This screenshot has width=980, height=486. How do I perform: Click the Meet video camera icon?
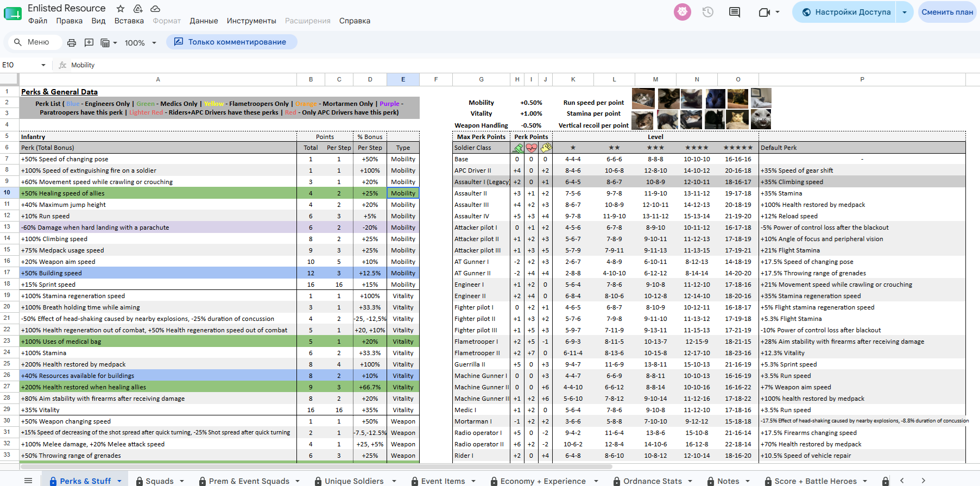tap(764, 12)
